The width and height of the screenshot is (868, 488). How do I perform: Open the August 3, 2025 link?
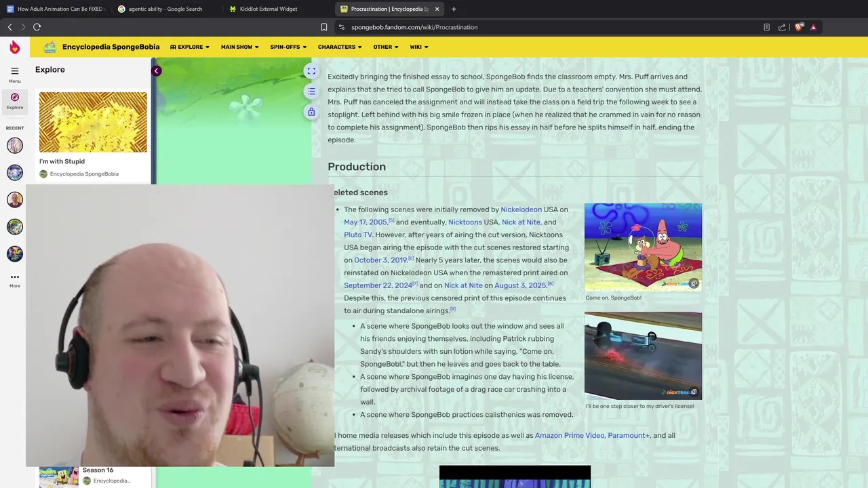520,285
